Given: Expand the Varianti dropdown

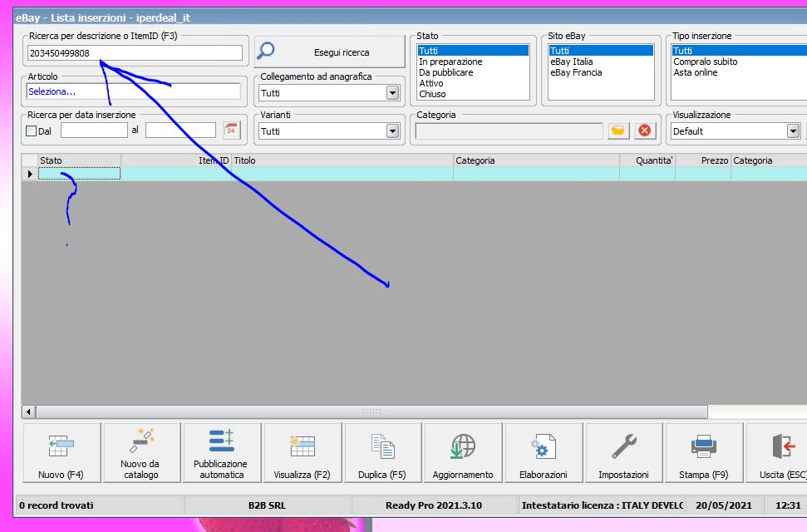Looking at the screenshot, I should (x=392, y=131).
